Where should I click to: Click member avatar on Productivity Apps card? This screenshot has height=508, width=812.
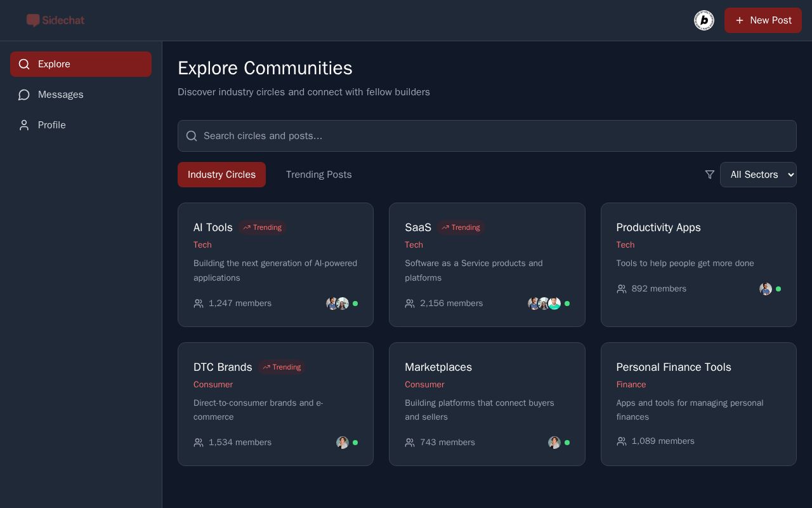[766, 289]
